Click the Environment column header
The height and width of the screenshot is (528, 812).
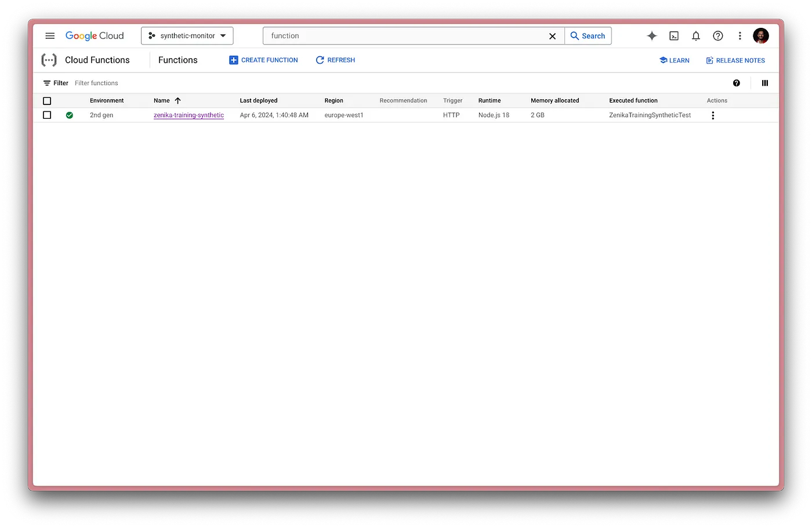(x=107, y=101)
